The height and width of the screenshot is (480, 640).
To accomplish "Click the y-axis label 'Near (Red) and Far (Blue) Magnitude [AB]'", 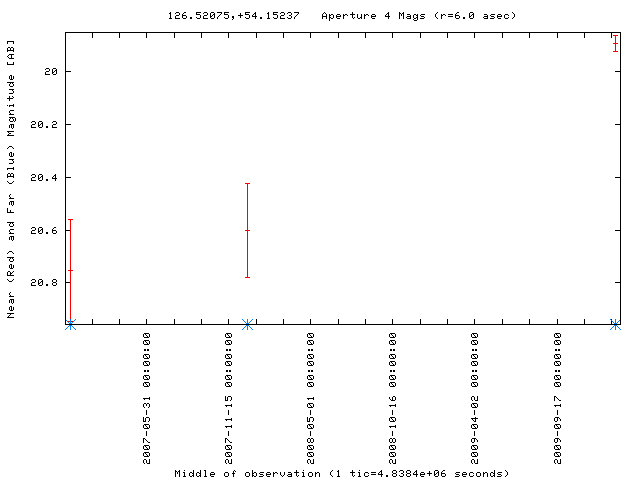I will (x=11, y=179).
